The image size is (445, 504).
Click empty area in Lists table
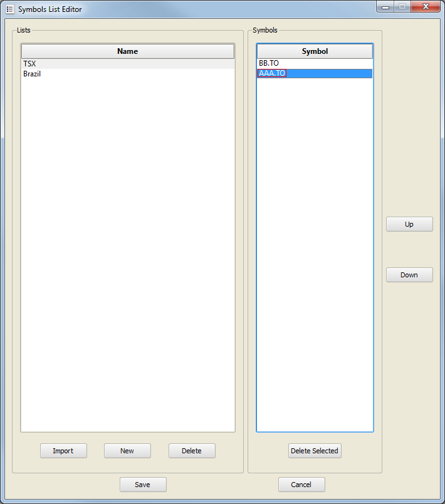pyautogui.click(x=127, y=250)
